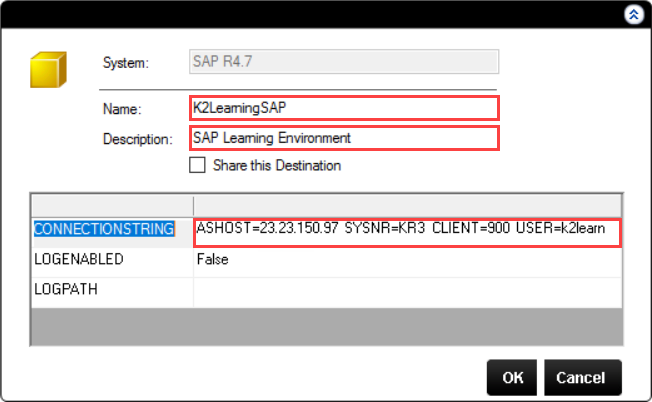Collapse the dialog with the double-chevron icon
The image size is (652, 402).
[633, 15]
